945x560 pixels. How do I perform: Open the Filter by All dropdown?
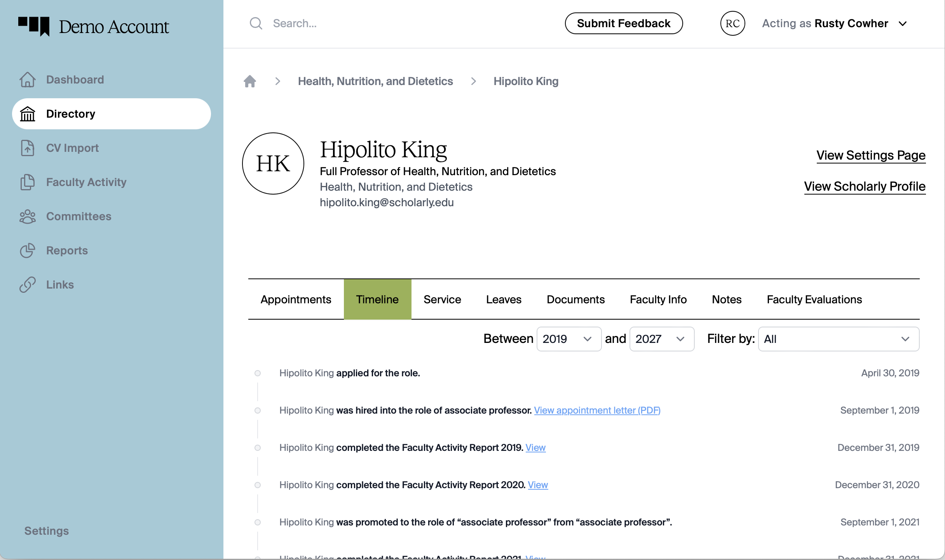(838, 339)
